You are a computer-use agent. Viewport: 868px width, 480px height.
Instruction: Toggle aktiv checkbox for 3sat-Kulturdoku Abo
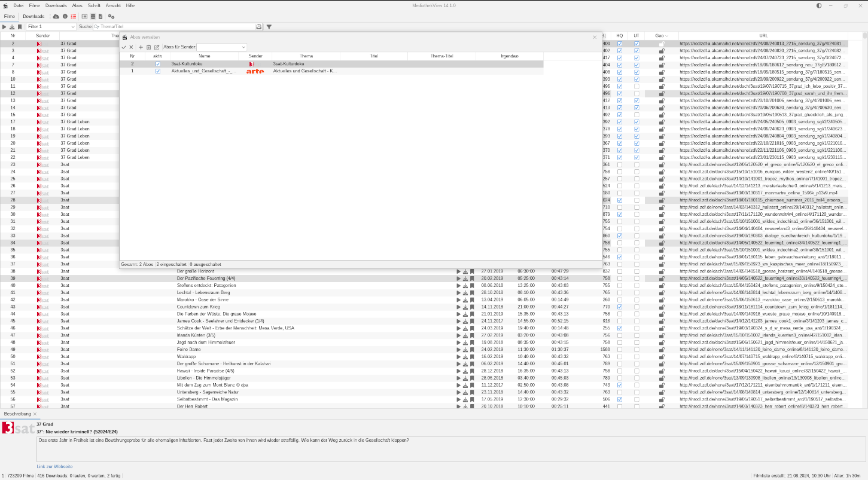[x=158, y=64]
